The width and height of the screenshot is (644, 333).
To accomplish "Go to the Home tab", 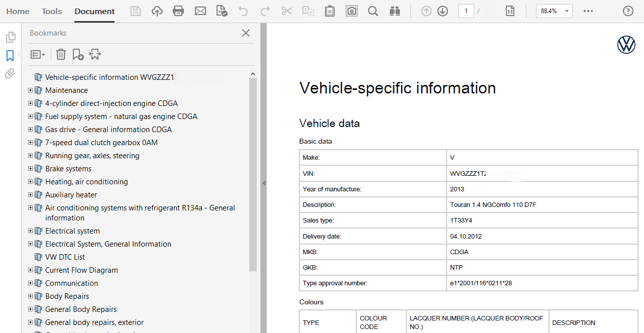I will click(x=18, y=11).
